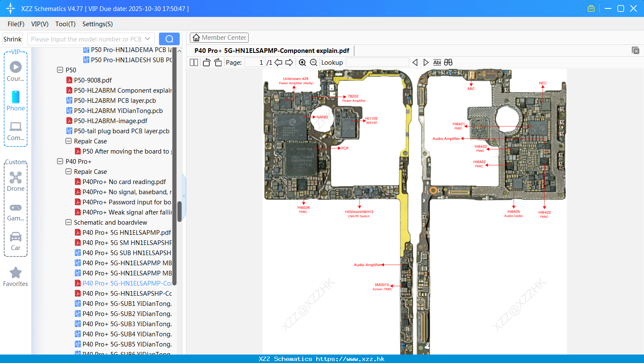Click the tree scrollbar thumb
This screenshot has height=363, width=644.
coord(179,212)
